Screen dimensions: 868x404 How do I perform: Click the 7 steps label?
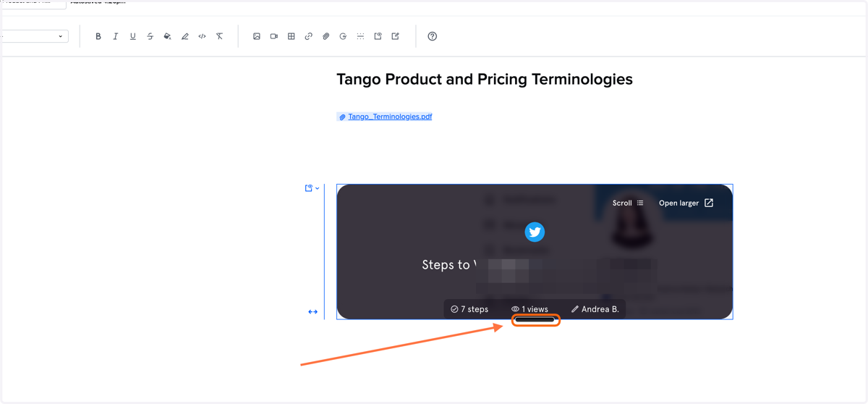click(x=469, y=309)
